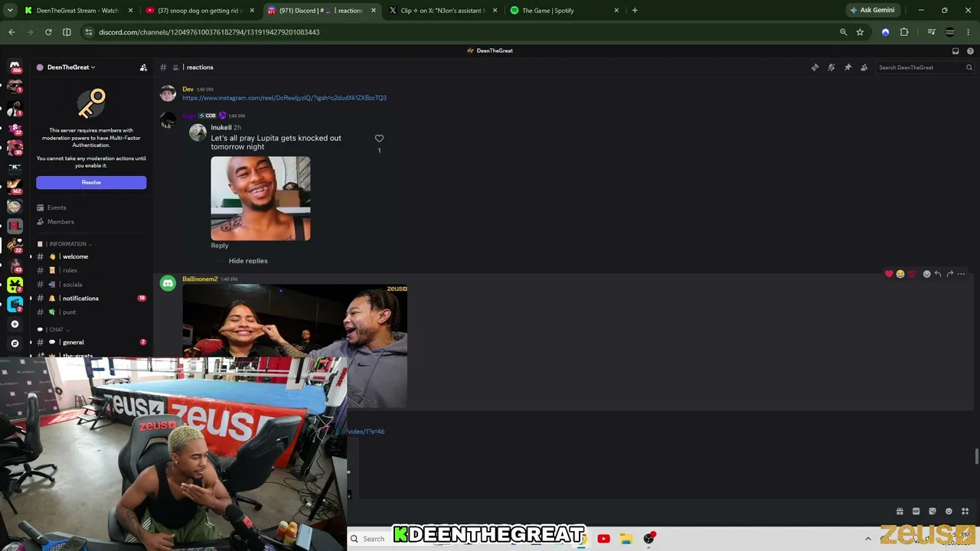Open Chrome extensions puzzle icon
The height and width of the screenshot is (551, 980).
[904, 32]
